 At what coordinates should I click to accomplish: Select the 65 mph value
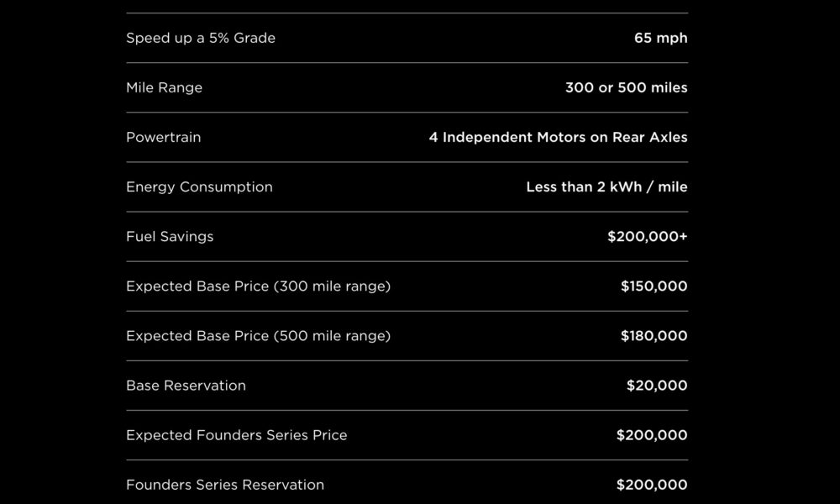[x=660, y=38]
